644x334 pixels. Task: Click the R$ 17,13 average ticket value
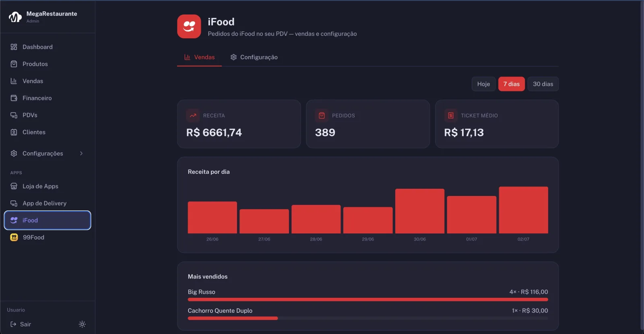click(464, 133)
